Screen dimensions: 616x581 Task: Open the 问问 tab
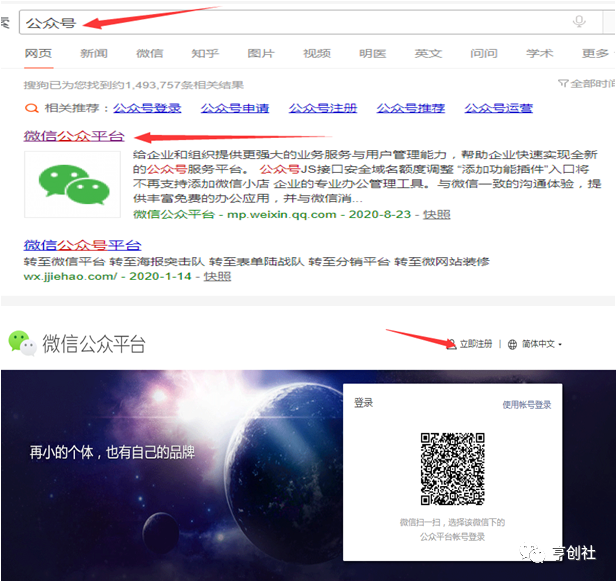tap(484, 53)
